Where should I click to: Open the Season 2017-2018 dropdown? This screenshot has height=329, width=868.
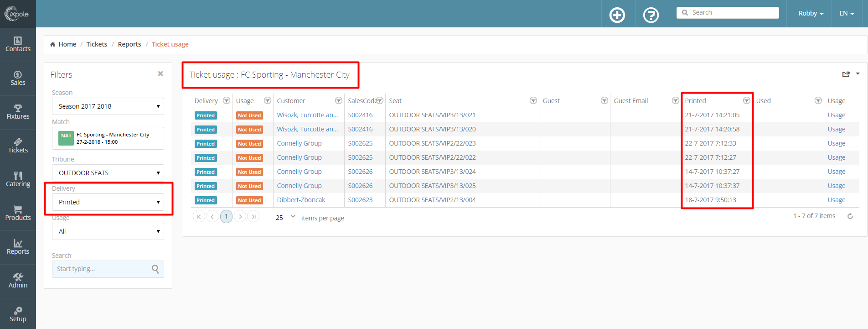108,106
